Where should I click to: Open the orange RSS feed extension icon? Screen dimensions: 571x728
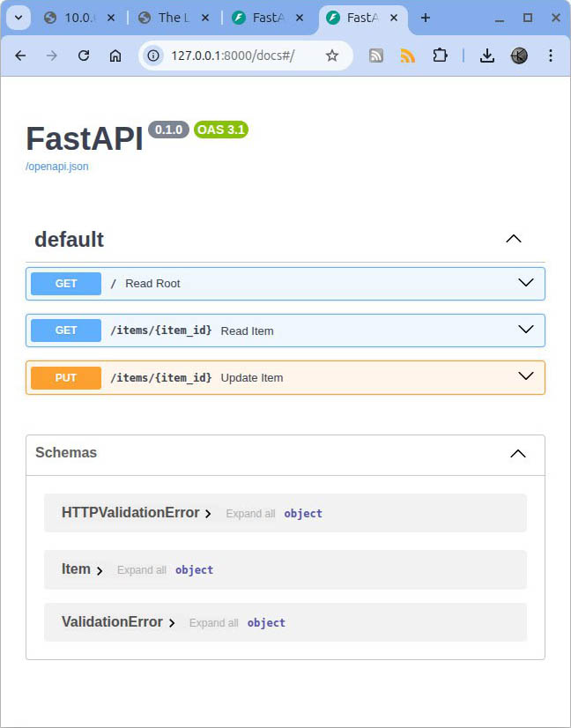click(407, 56)
